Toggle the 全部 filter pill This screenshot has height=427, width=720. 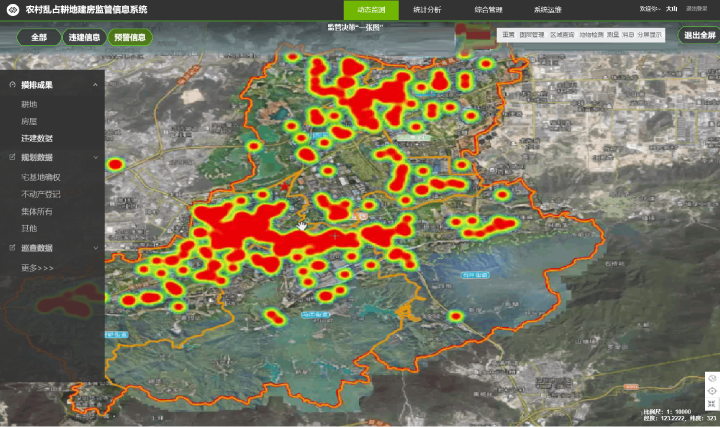(39, 37)
